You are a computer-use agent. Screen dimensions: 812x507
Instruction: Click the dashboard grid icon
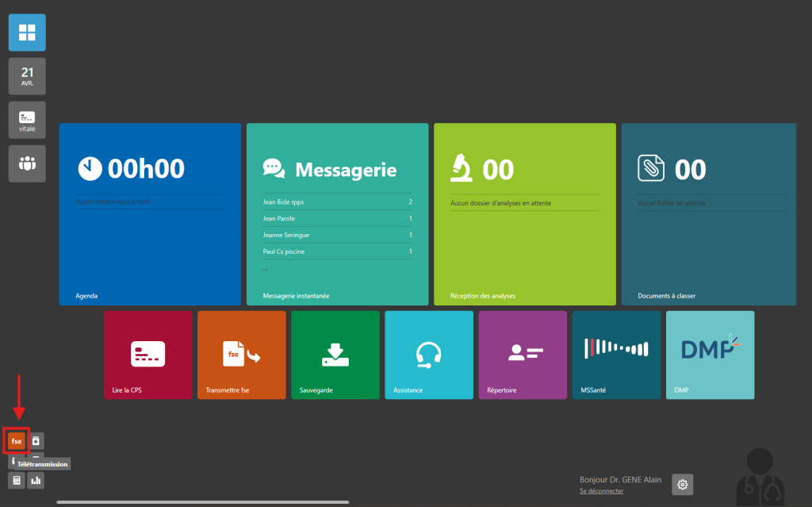click(27, 33)
